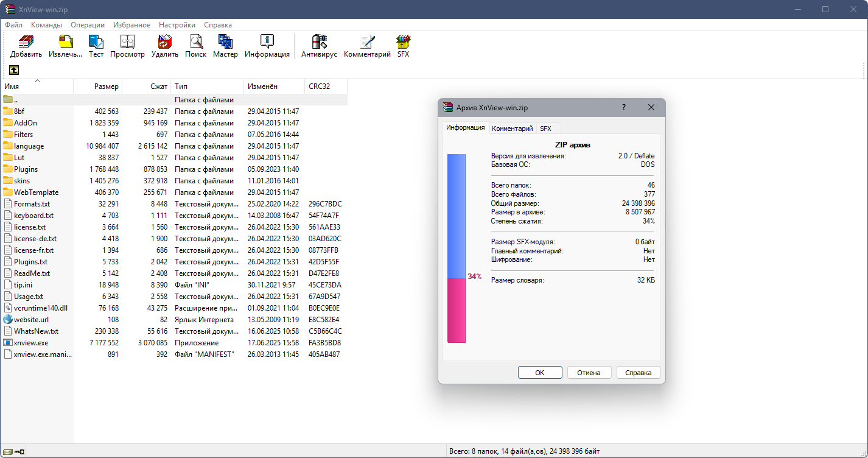The height and width of the screenshot is (458, 868).
Task: Select the AddOn folder icon
Action: click(8, 123)
